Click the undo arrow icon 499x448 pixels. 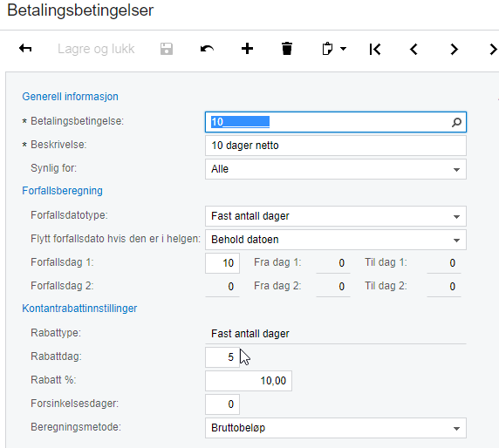pos(207,49)
